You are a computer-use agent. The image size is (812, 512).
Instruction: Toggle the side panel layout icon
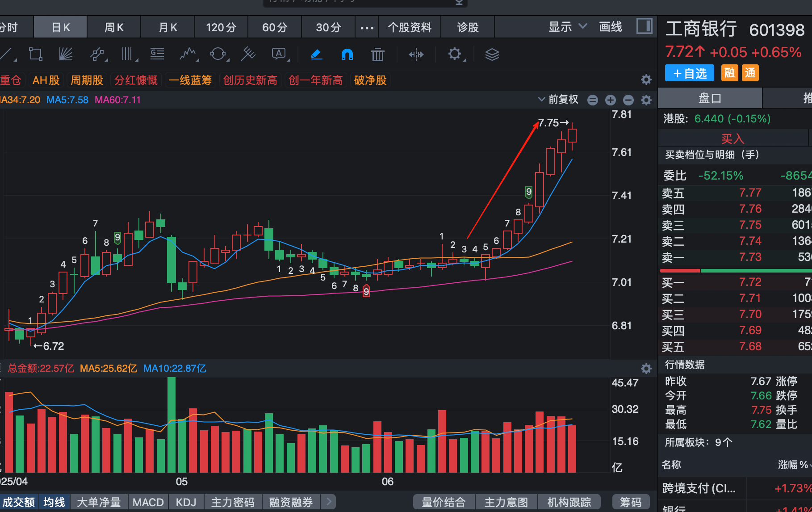point(645,26)
